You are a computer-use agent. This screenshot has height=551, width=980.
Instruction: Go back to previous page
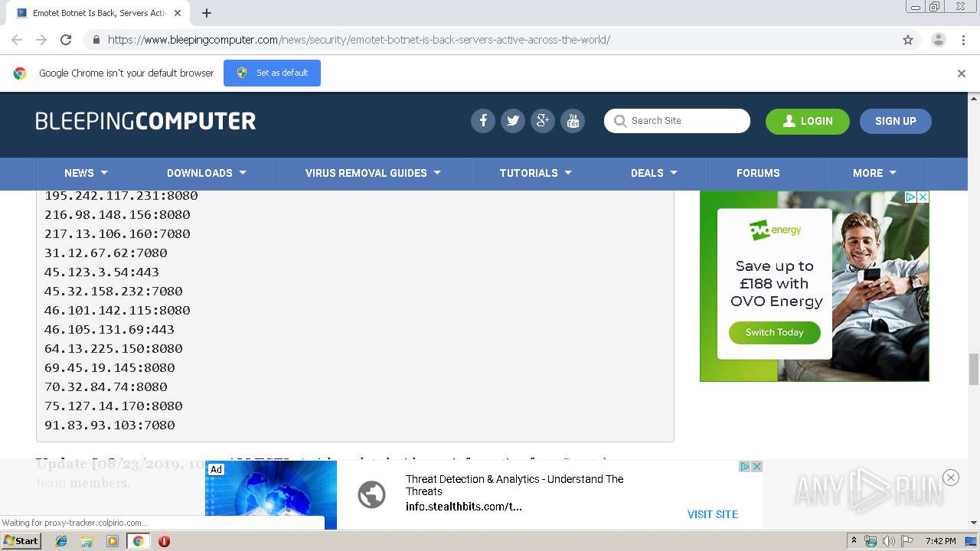tap(17, 40)
